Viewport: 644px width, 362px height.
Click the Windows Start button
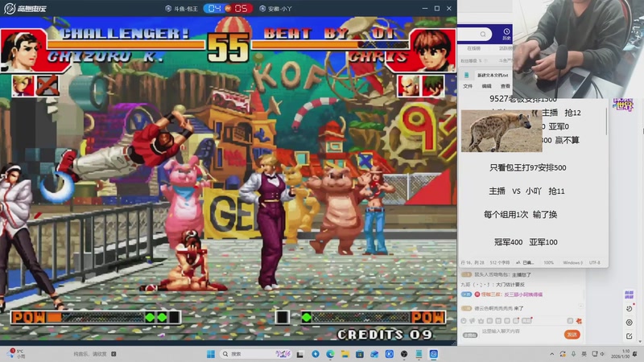point(211,354)
